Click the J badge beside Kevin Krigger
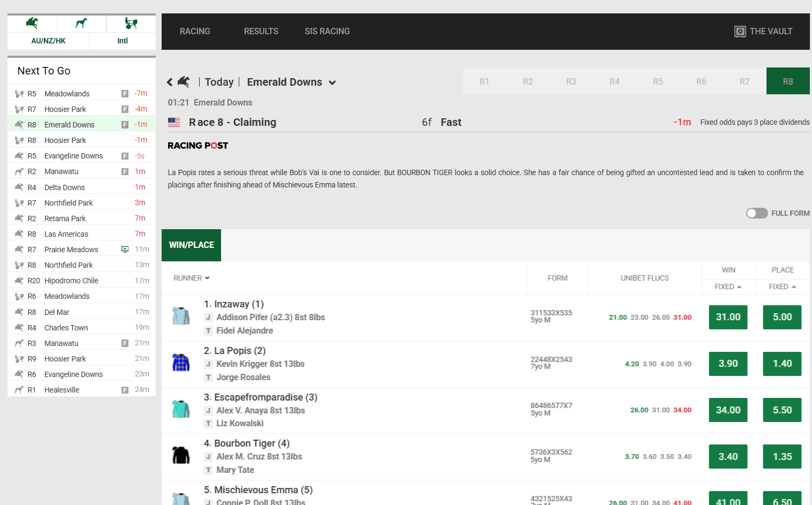This screenshot has height=505, width=812. [208, 364]
